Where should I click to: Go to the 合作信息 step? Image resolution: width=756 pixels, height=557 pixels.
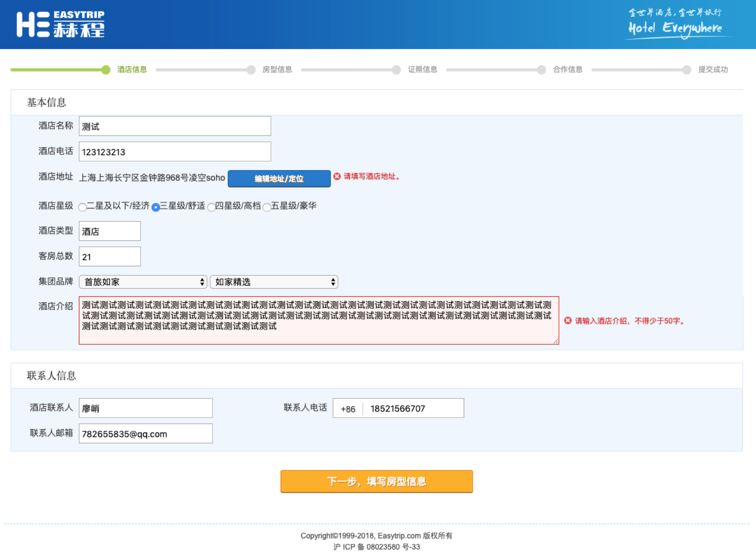[568, 69]
